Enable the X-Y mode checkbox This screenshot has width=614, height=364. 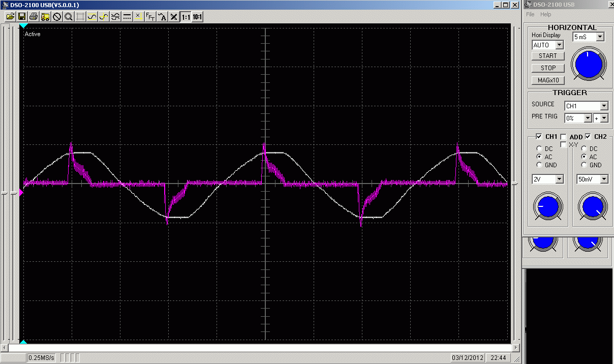[563, 145]
